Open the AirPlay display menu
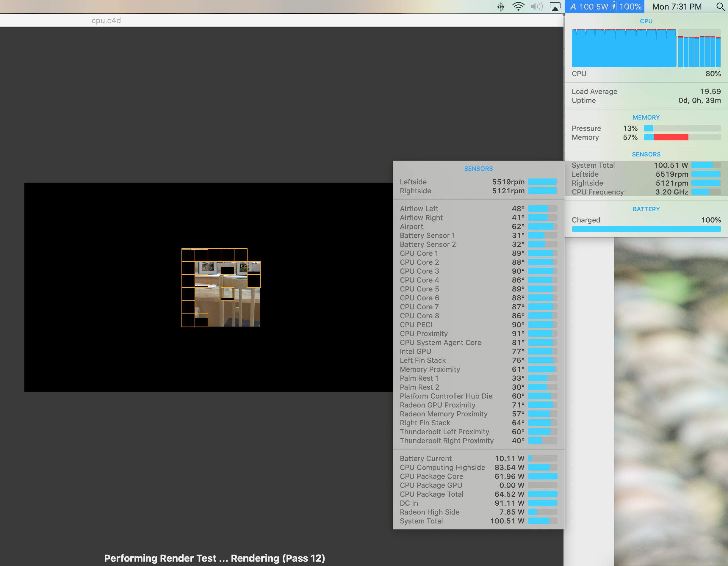The width and height of the screenshot is (728, 566). pos(555,7)
